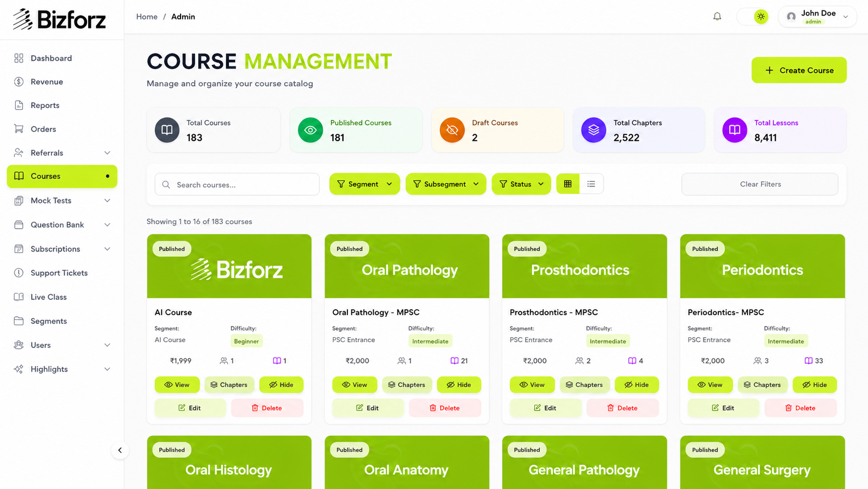The height and width of the screenshot is (489, 868).
Task: View the Periodontics- MPSC course
Action: point(710,385)
